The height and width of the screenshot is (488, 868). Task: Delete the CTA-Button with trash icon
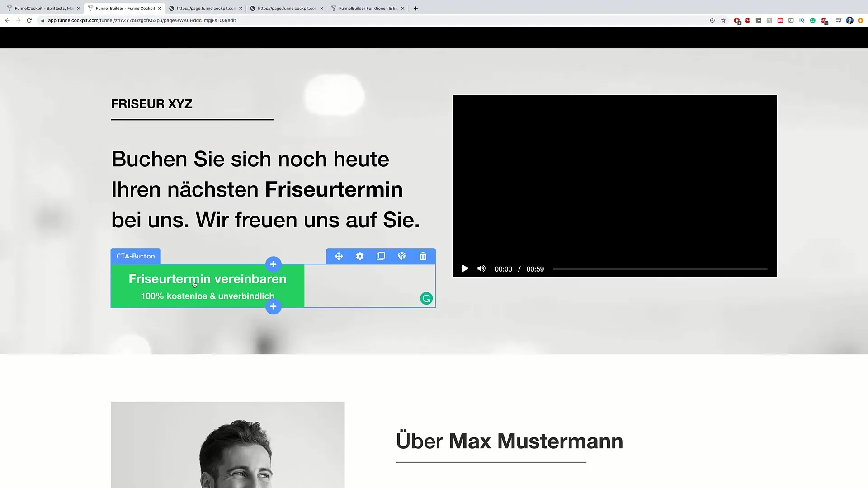point(423,256)
